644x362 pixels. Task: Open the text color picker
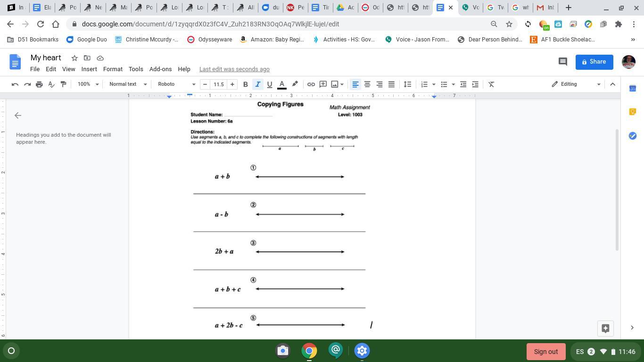[282, 84]
